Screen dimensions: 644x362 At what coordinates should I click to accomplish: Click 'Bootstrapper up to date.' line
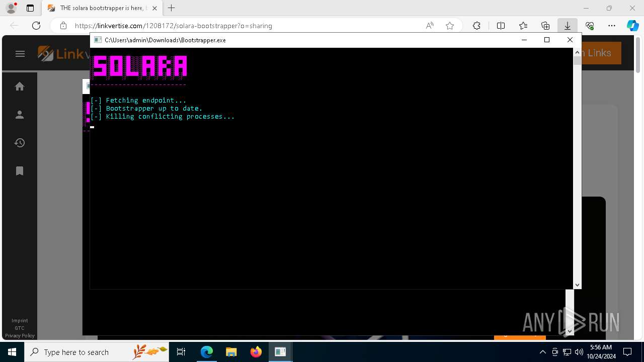pos(146,109)
